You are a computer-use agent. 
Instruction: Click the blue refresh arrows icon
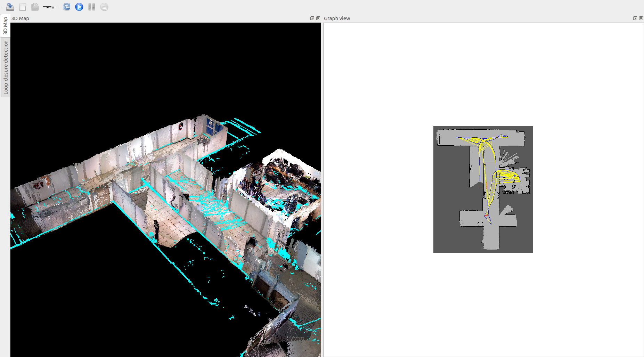click(x=67, y=7)
